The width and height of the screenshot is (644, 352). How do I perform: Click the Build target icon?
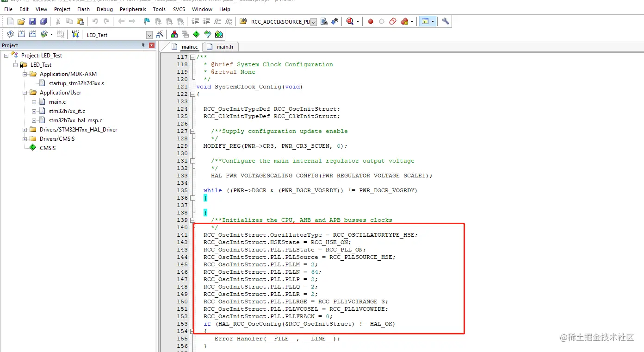pyautogui.click(x=21, y=34)
